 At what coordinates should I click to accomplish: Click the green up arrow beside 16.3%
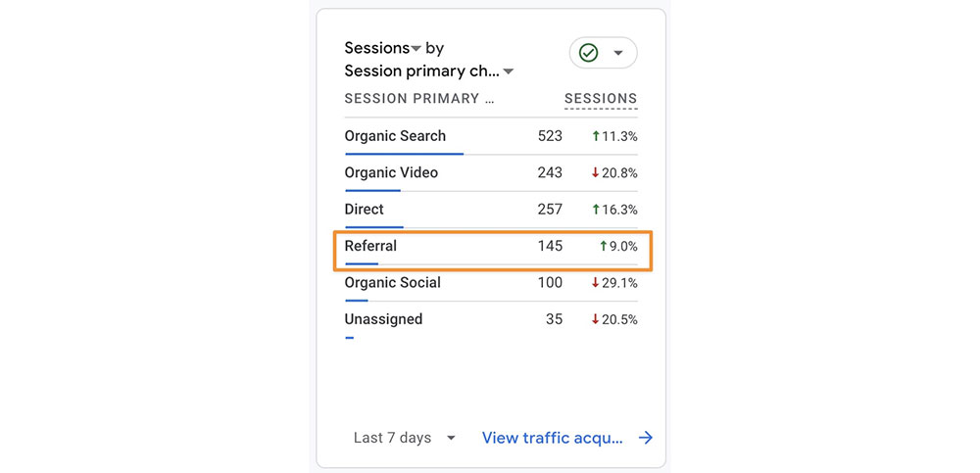595,210
